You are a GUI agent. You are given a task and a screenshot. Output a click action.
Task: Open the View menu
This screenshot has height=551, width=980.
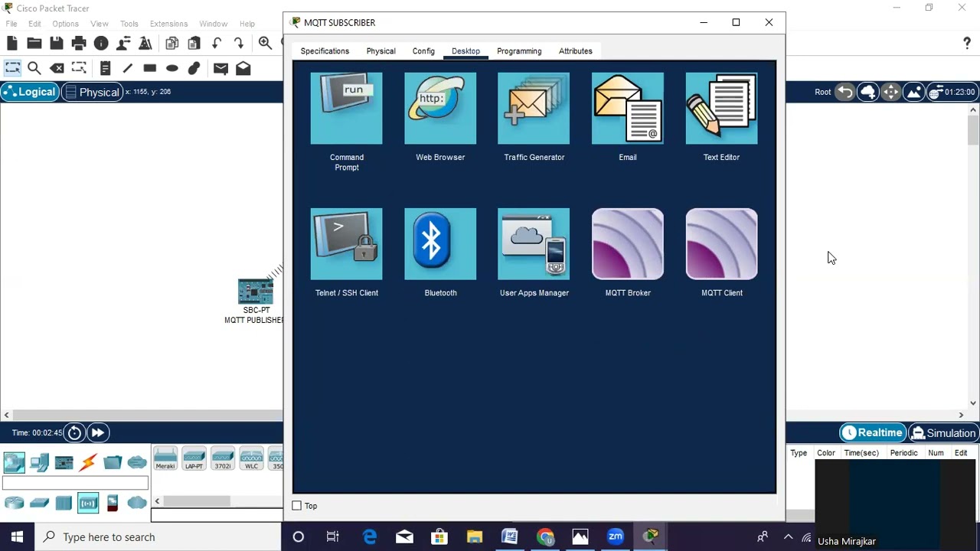click(x=100, y=24)
